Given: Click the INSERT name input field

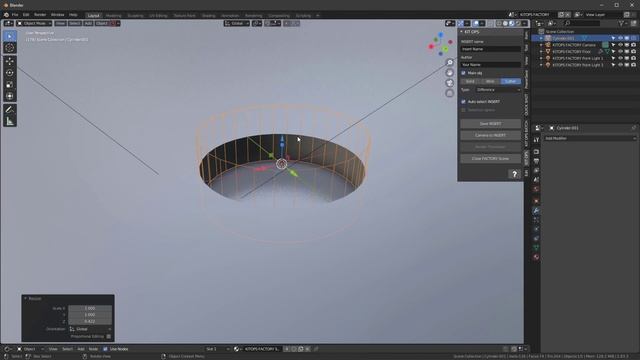Looking at the screenshot, I should point(490,49).
